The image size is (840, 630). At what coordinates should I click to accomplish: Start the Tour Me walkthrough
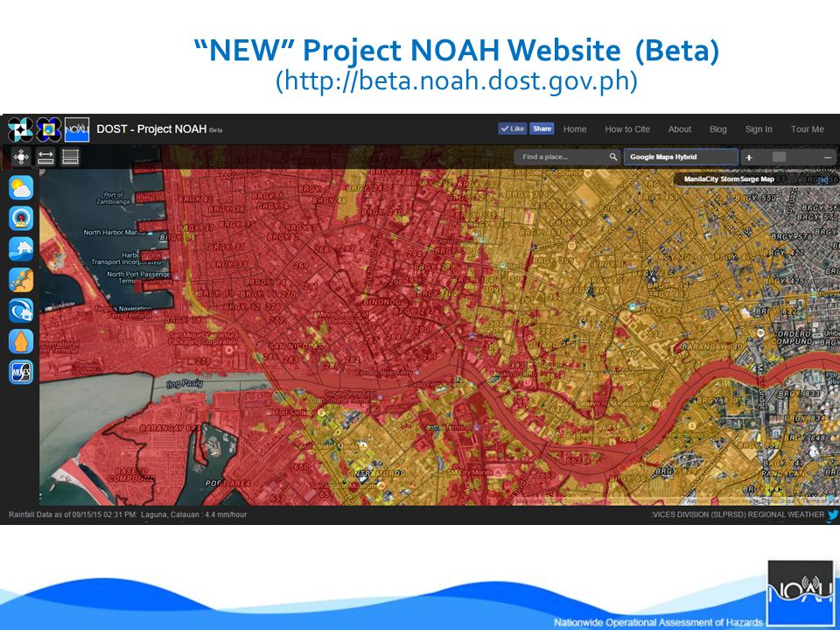coord(808,129)
